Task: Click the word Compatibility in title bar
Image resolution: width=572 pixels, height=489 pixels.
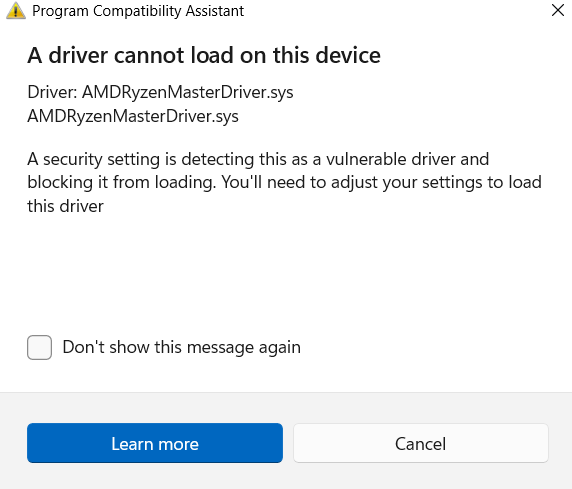Action: (x=137, y=11)
